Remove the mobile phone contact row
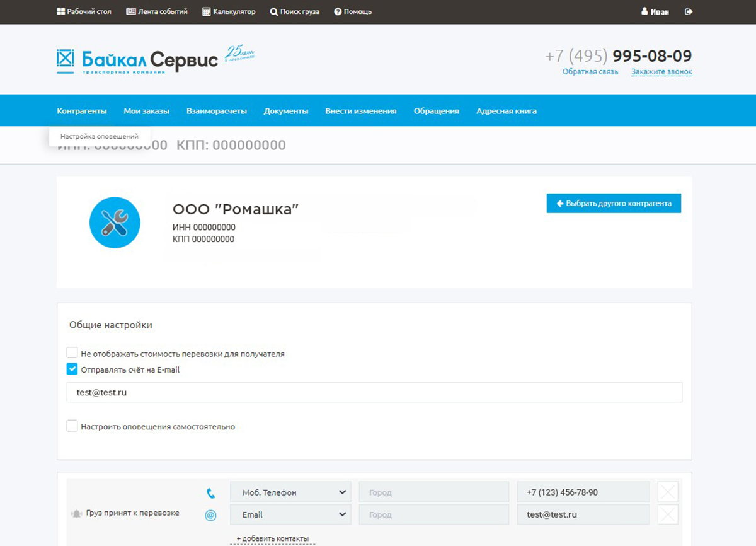This screenshot has height=546, width=756. tap(668, 492)
